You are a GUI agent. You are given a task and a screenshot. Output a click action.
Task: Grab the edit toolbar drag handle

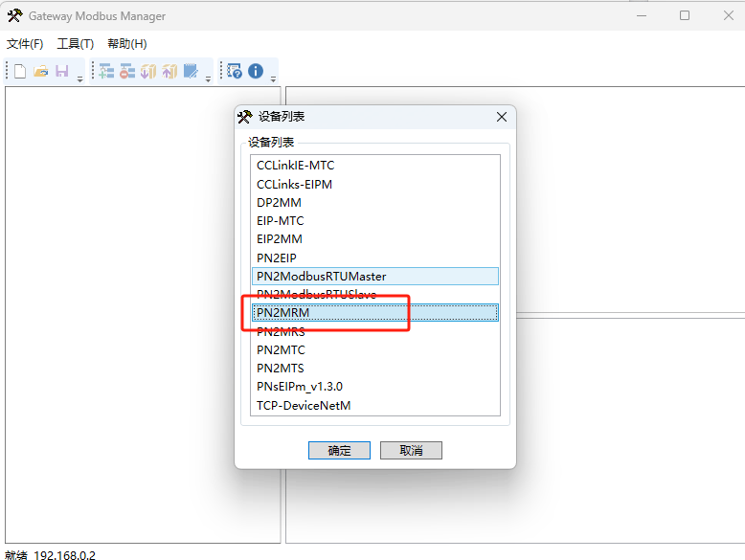coord(93,71)
